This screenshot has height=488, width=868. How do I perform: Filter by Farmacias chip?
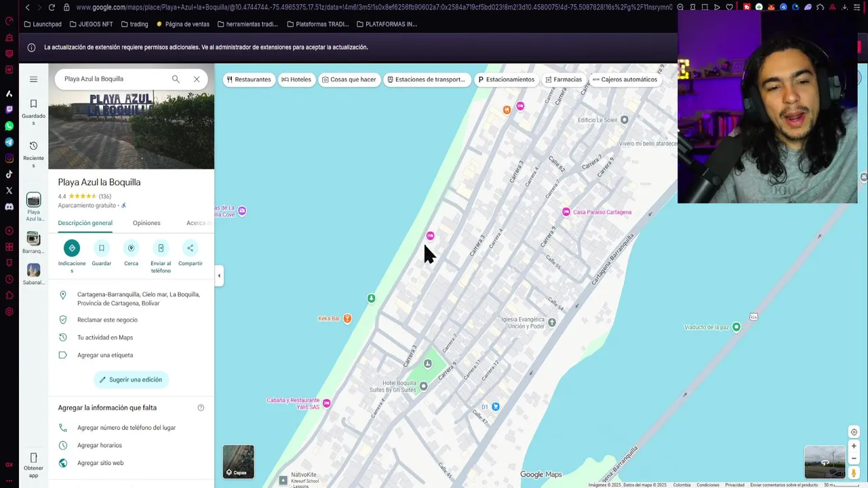tap(564, 79)
